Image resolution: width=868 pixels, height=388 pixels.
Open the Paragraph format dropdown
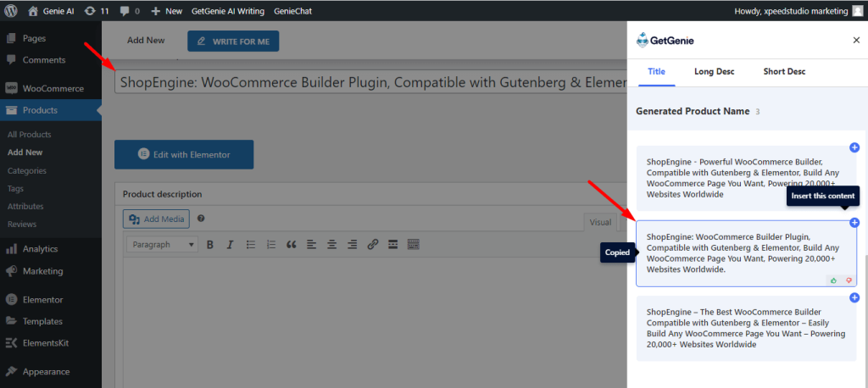[162, 244]
